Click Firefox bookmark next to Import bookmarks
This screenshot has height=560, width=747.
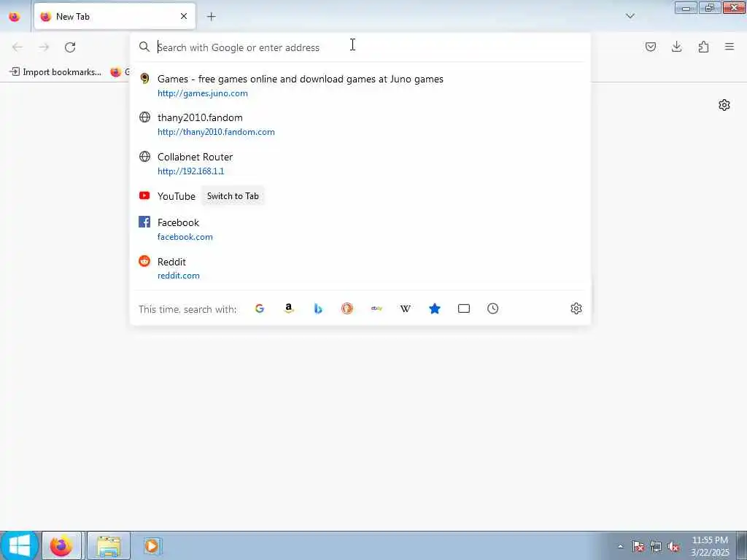119,72
